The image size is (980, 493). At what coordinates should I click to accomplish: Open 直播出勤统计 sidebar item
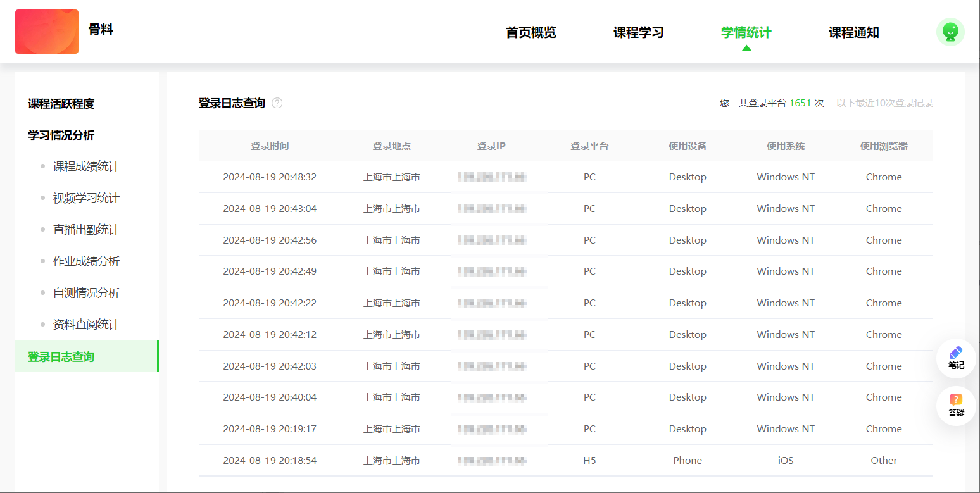tap(86, 230)
